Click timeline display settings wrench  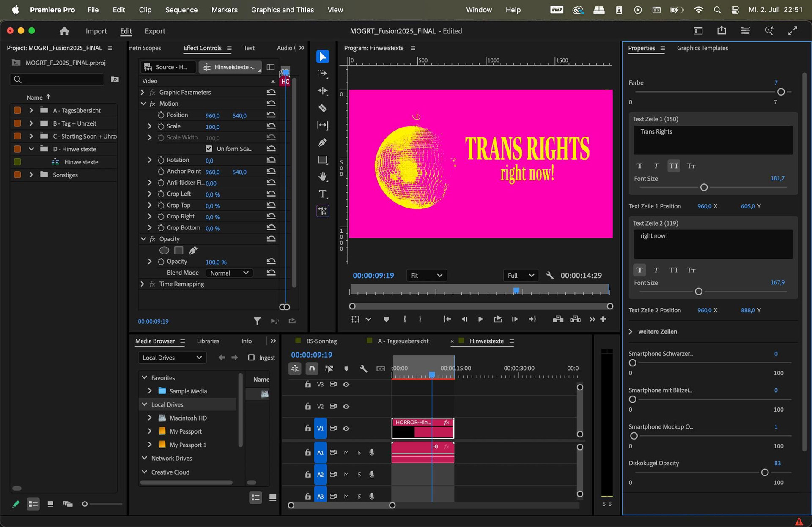[363, 369]
